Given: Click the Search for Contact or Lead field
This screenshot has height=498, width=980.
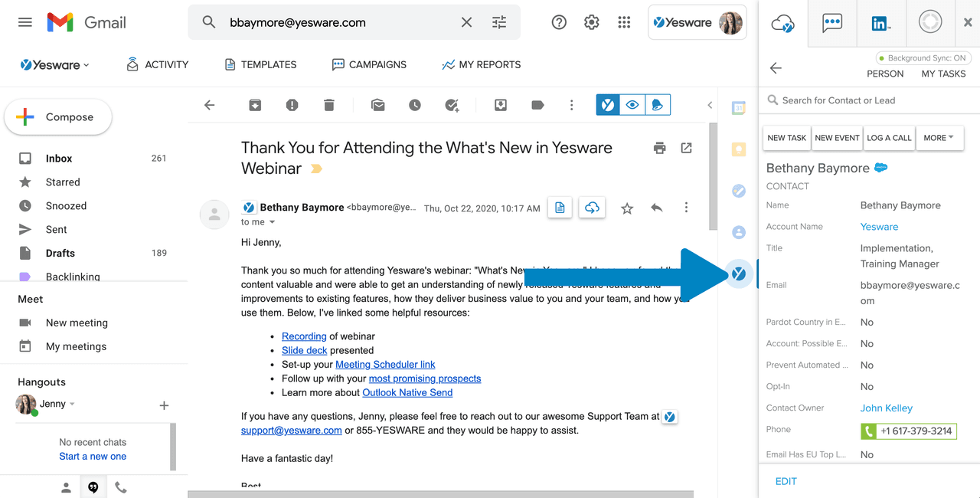Looking at the screenshot, I should point(869,100).
